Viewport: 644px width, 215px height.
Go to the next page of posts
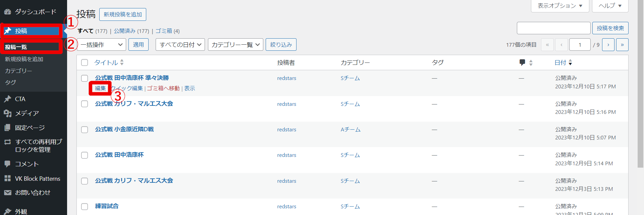tap(608, 45)
